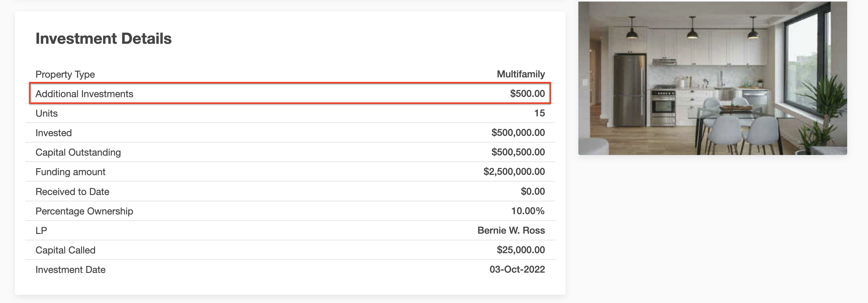Viewport: 868px width, 303px height.
Task: Click the 10.00% Percentage Ownership value
Action: point(528,211)
